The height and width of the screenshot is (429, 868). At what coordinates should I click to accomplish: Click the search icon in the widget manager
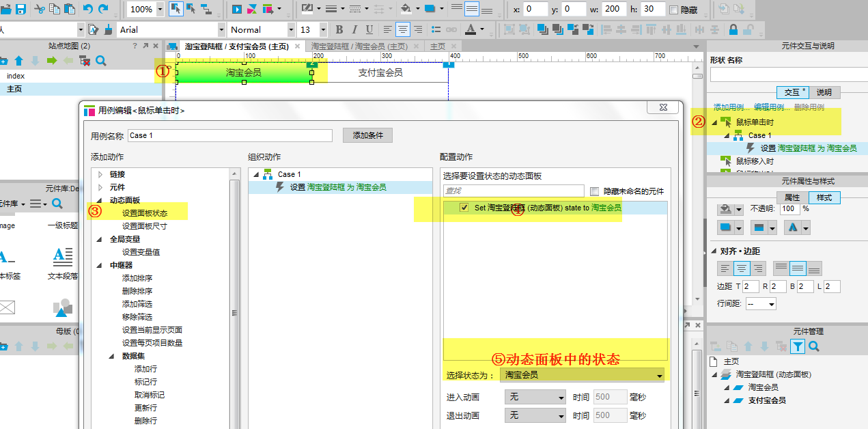[x=813, y=346]
